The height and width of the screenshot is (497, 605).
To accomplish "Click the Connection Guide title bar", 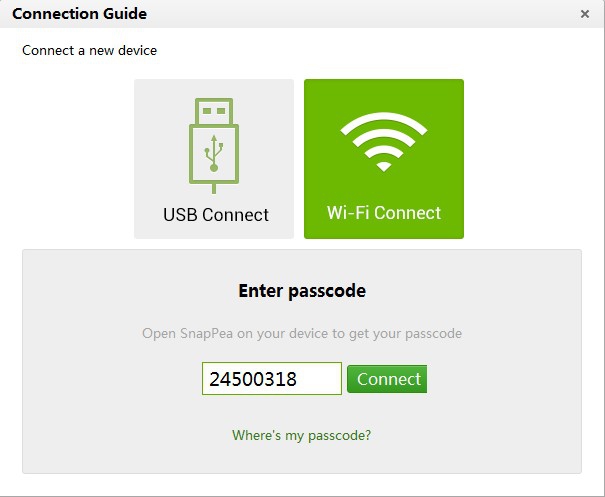I will 300,14.
